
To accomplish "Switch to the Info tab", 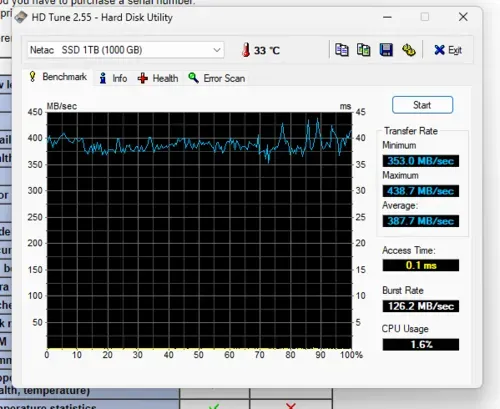I will (113, 78).
